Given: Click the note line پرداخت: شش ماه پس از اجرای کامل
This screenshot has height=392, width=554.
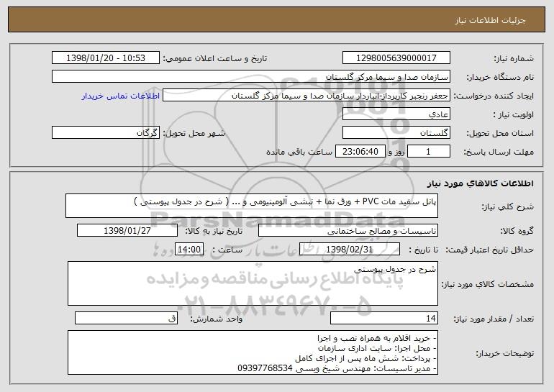Looking at the screenshot, I should 366,358.
